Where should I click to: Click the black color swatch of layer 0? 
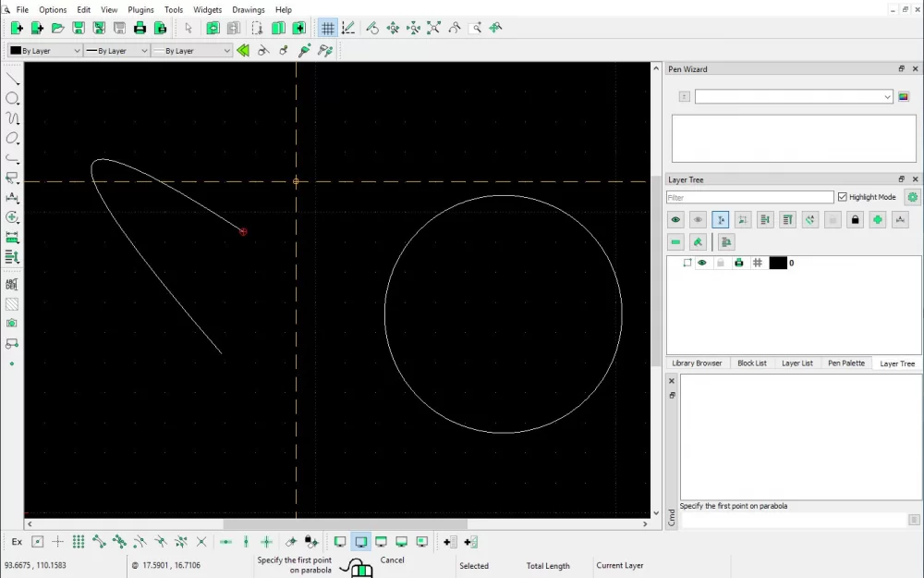coord(778,263)
